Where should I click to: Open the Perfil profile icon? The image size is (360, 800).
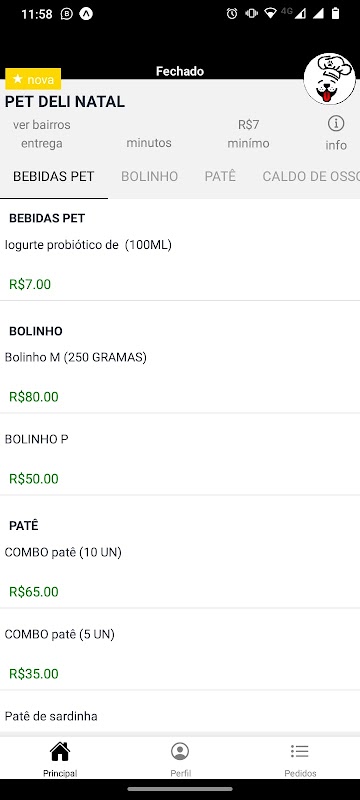(180, 752)
